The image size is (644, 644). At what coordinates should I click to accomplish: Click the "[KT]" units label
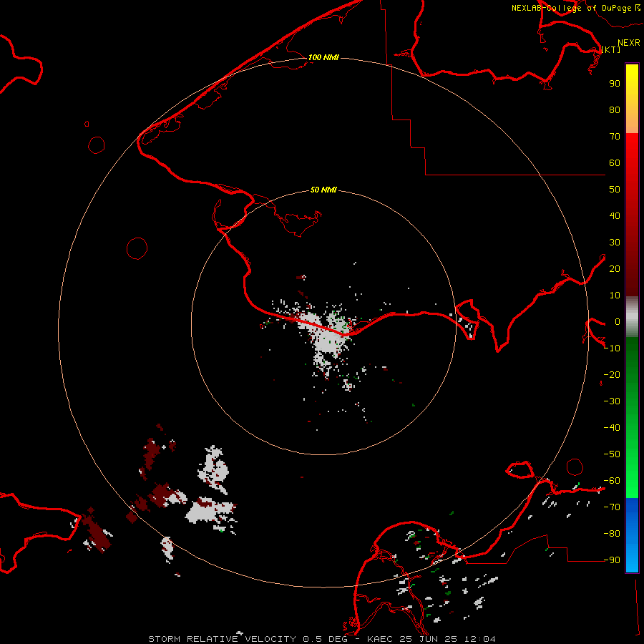pos(611,49)
